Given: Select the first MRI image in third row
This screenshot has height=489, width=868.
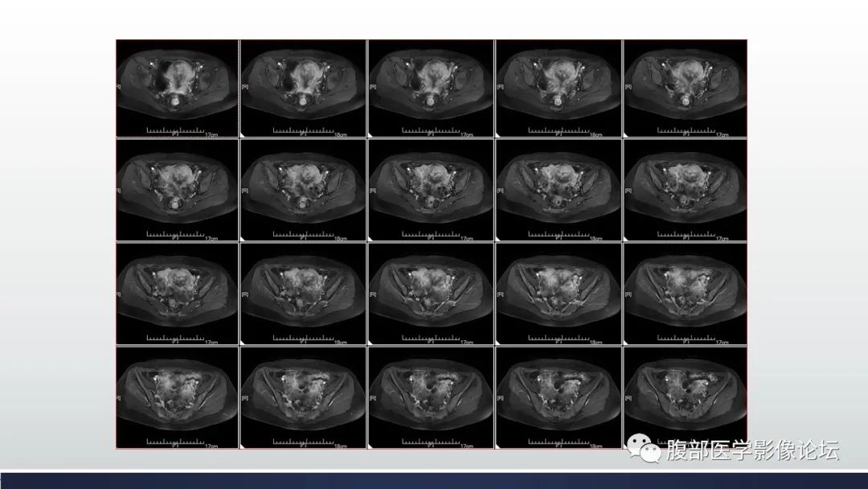Looking at the screenshot, I should click(178, 294).
